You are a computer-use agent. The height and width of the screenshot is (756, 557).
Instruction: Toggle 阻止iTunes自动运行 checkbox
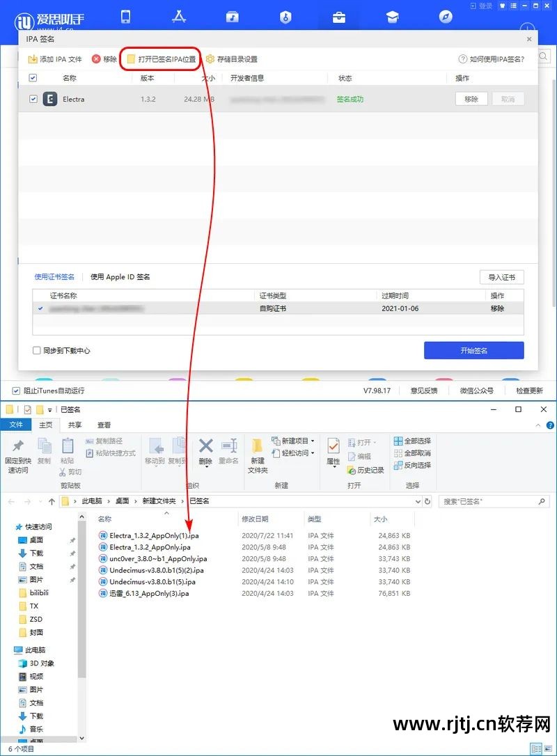tap(16, 391)
